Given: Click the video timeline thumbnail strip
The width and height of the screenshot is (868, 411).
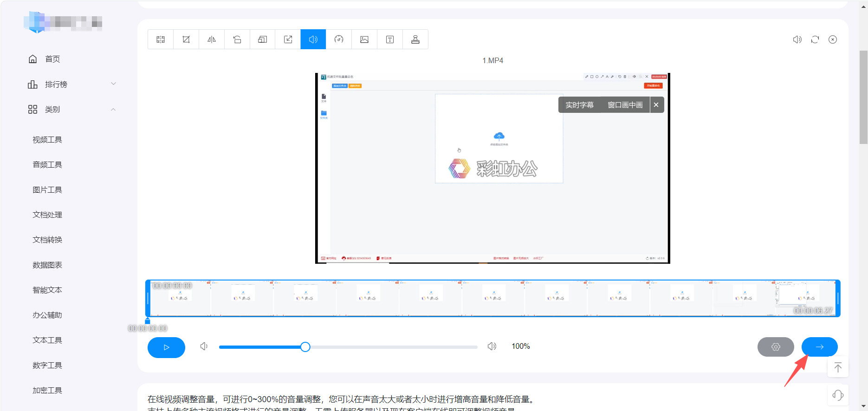Looking at the screenshot, I should [493, 298].
